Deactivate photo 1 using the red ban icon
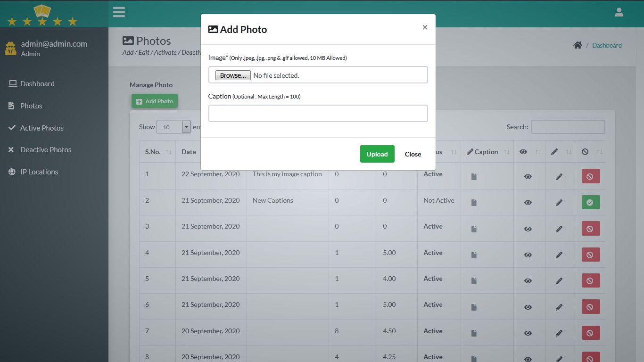 [590, 176]
